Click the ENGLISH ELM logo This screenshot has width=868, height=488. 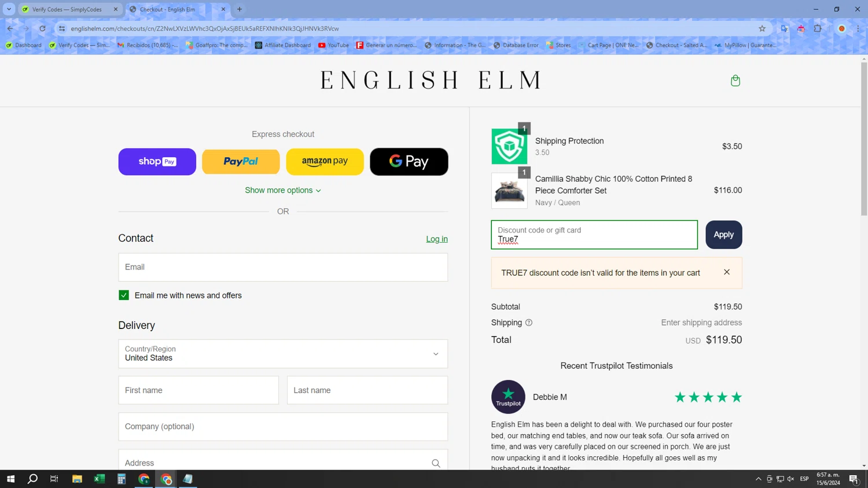tap(431, 80)
